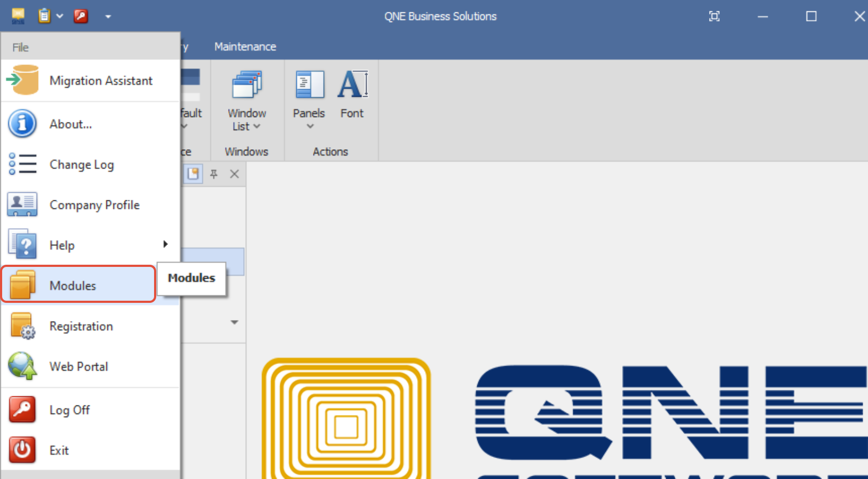Screen dimensions: 868x479
Task: Click the red Exit power icon
Action: (x=23, y=450)
